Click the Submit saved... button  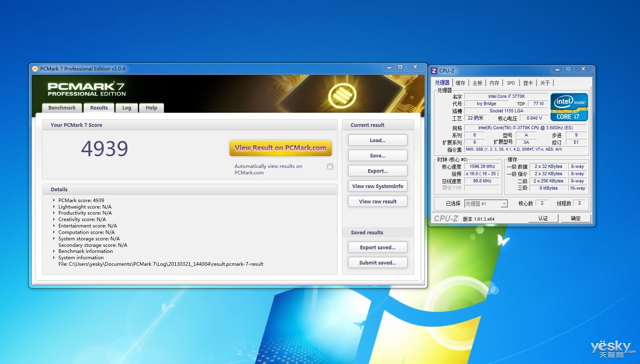(378, 263)
